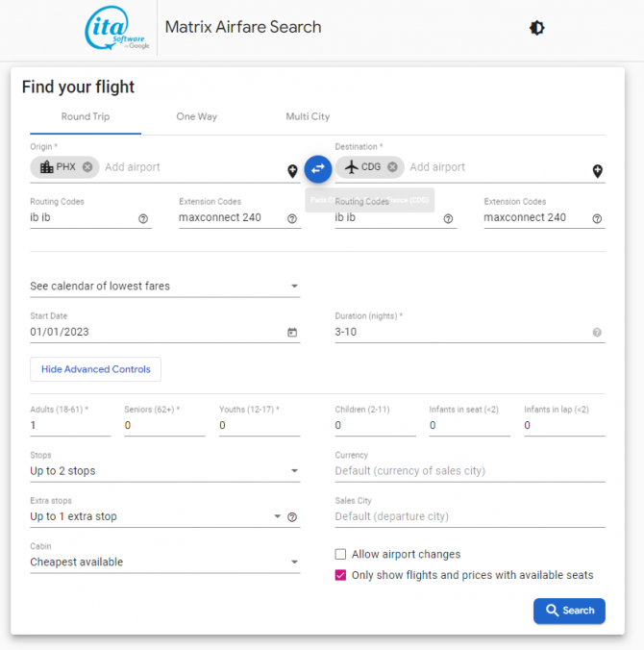Viewport: 644px width, 650px height.
Task: Open help for destination Routing Codes
Action: 448,218
